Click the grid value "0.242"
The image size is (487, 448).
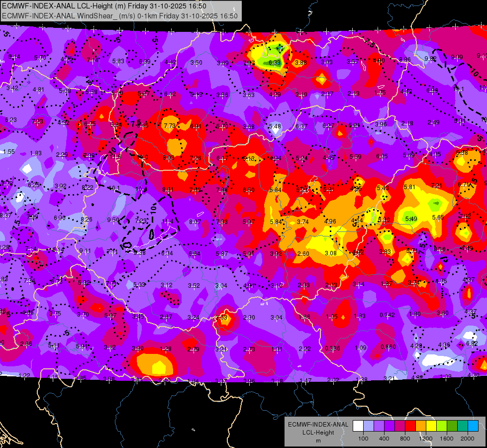tap(387, 315)
